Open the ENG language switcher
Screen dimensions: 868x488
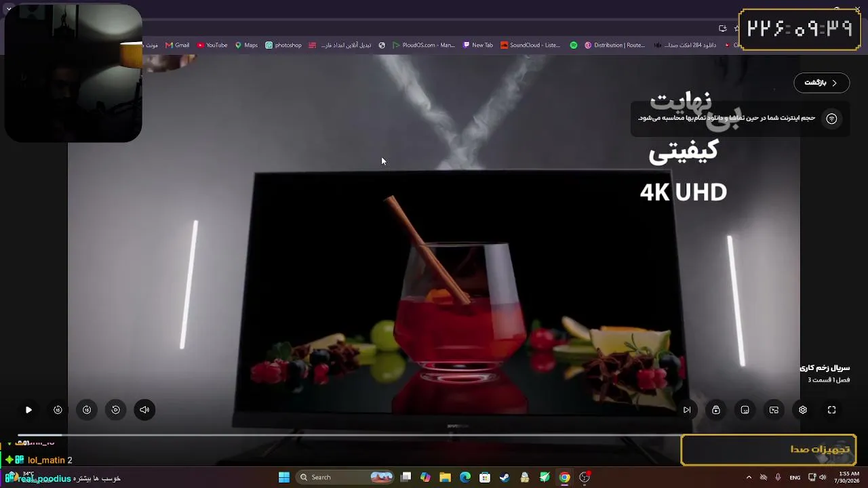[x=795, y=477]
